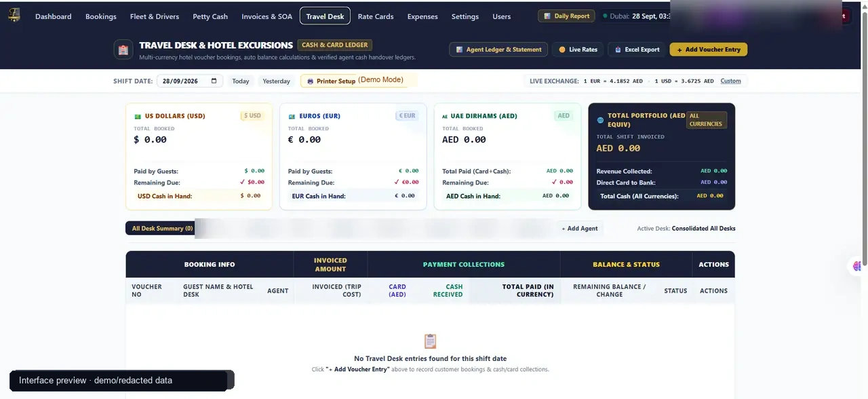This screenshot has height=399, width=868.
Task: Open Fleet & Drivers page
Action: pos(155,16)
